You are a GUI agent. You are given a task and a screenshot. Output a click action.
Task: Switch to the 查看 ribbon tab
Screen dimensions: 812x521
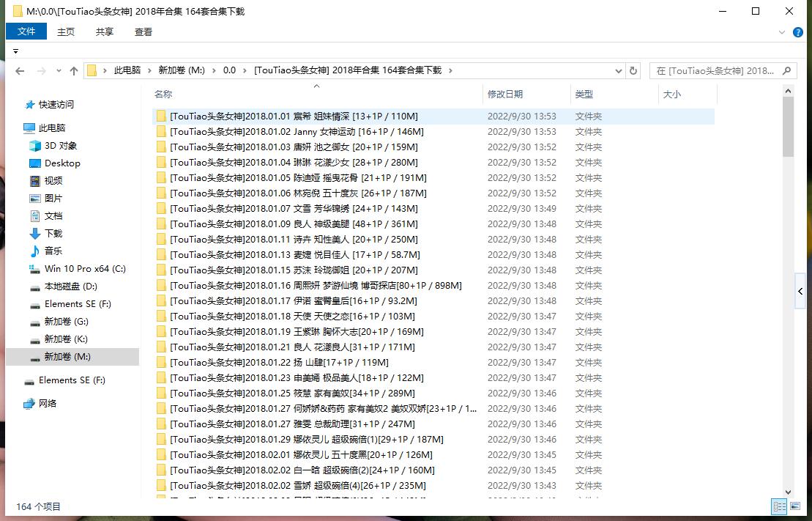click(144, 32)
